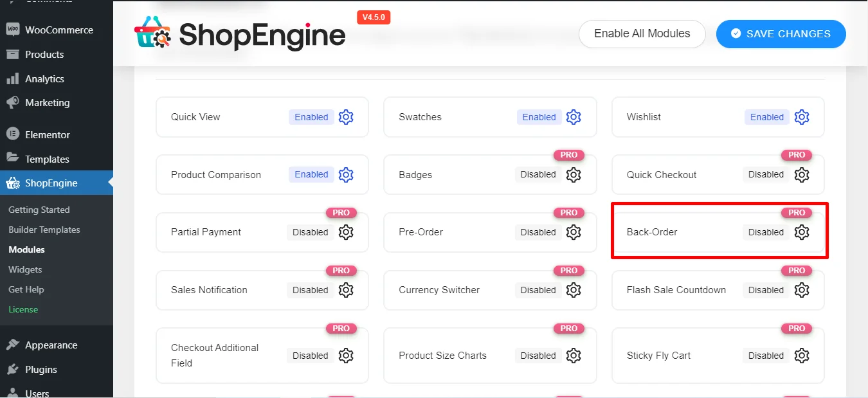Click the Enabled status on Product Comparison

point(311,174)
